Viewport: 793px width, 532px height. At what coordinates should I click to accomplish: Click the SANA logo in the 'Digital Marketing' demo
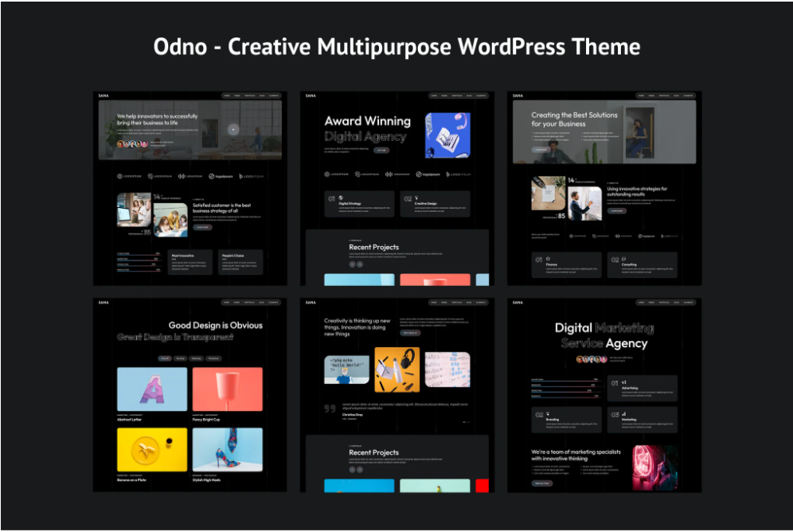coord(518,303)
